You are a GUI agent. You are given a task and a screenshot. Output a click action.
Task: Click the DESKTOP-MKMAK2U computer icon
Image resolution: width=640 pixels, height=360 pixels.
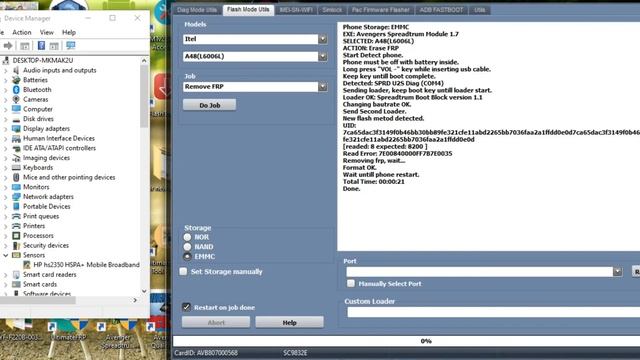pos(6,60)
